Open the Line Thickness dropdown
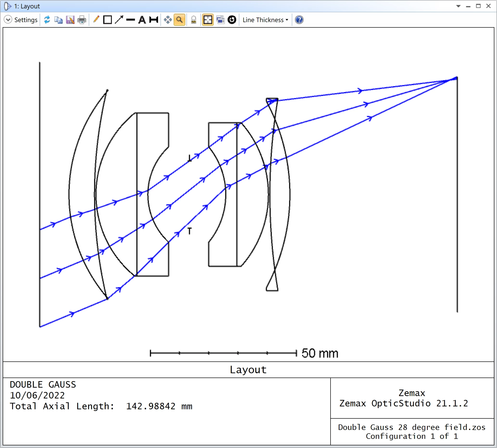This screenshot has width=497, height=448. tap(265, 20)
